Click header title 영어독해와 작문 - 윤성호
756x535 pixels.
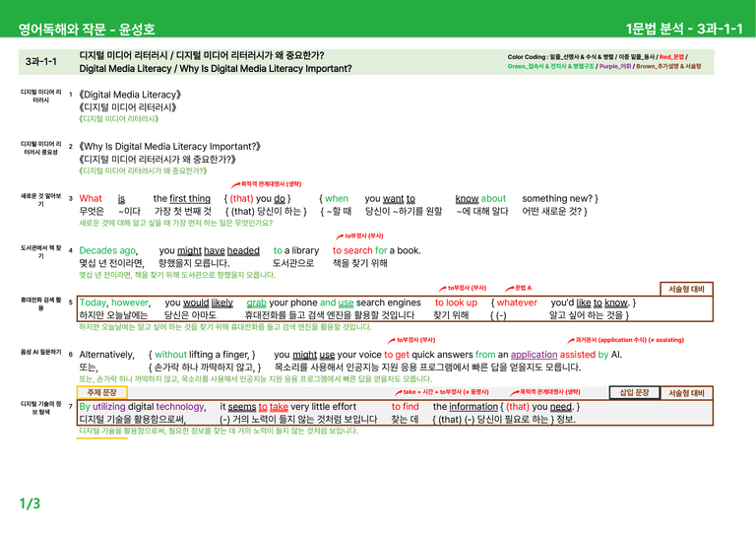87,29
